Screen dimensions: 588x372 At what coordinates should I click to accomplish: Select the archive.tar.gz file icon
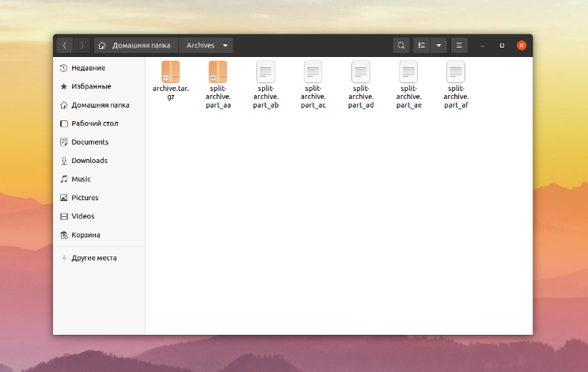click(170, 73)
